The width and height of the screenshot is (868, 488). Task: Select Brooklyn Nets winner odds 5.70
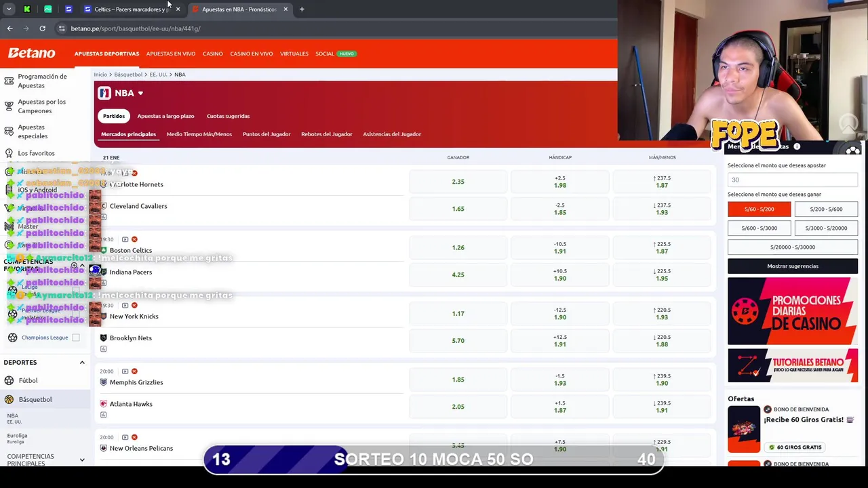[458, 340]
